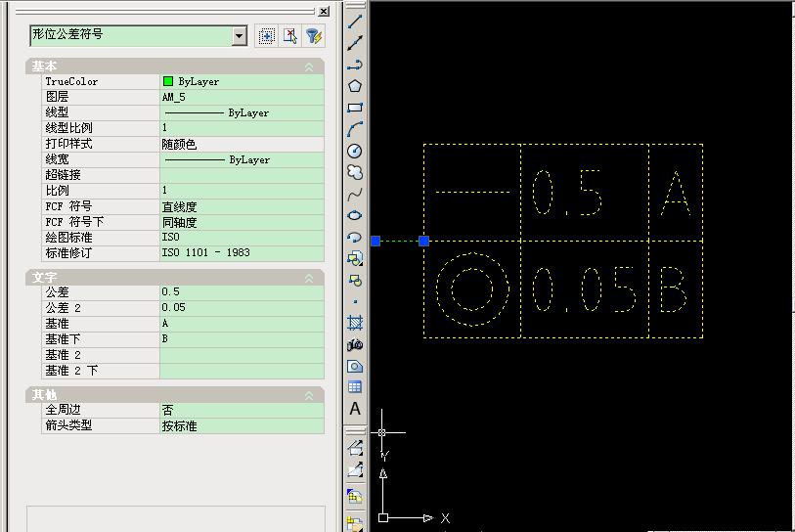Image resolution: width=795 pixels, height=532 pixels.
Task: Select the Hatch tool
Action: coord(355,323)
